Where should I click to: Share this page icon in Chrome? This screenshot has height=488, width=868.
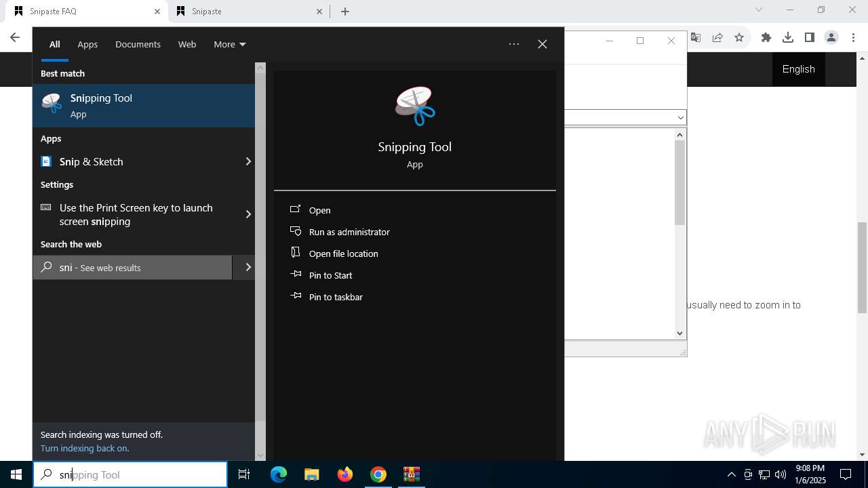[x=717, y=37]
